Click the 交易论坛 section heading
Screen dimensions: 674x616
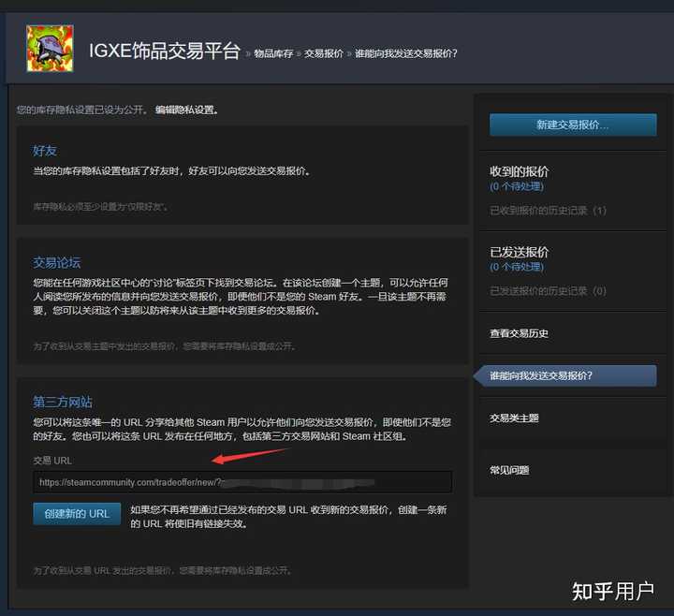coord(57,262)
